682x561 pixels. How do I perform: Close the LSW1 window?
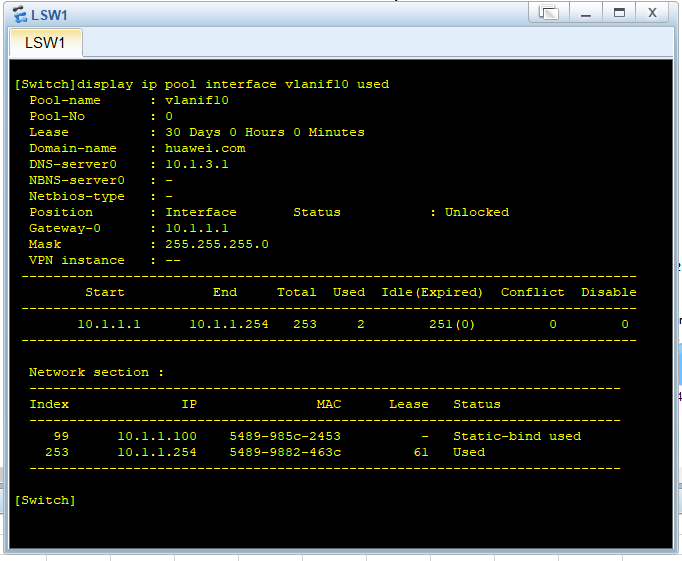652,13
